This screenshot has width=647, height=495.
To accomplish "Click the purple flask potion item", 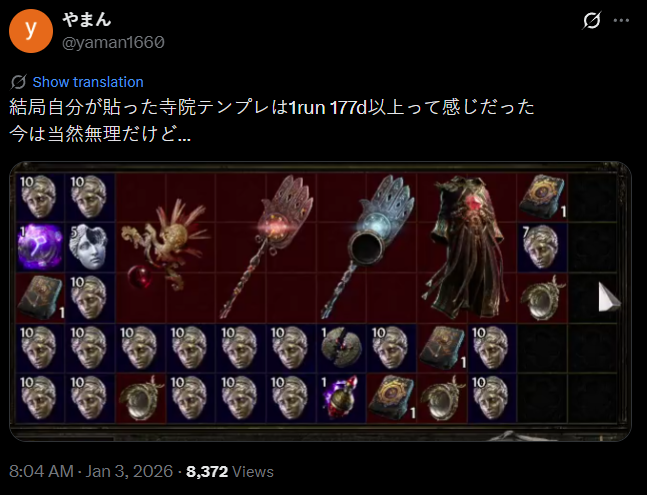I will 341,398.
